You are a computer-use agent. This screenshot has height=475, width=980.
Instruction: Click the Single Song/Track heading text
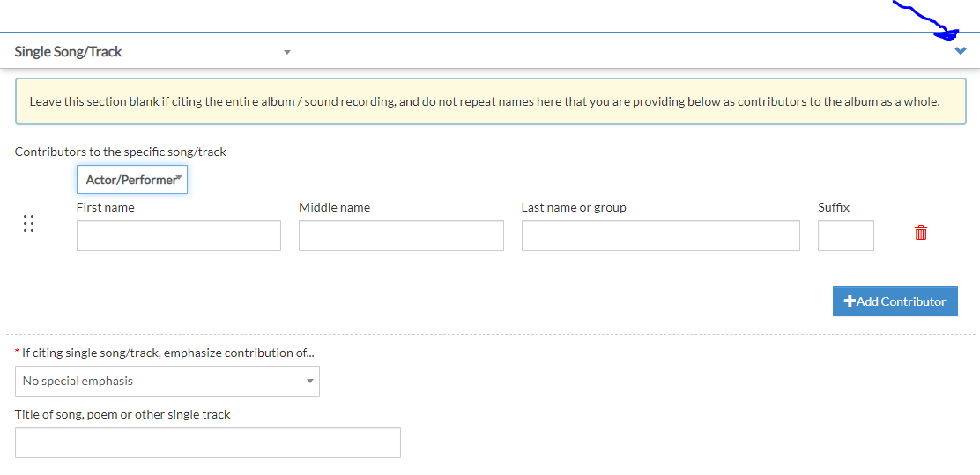pyautogui.click(x=68, y=52)
